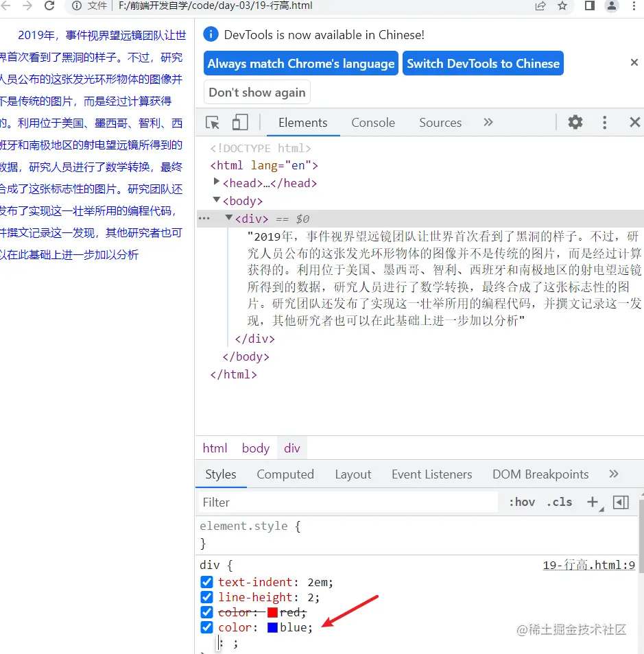Open the DOM Breakpoints tab
644x654 pixels.
[x=540, y=474]
